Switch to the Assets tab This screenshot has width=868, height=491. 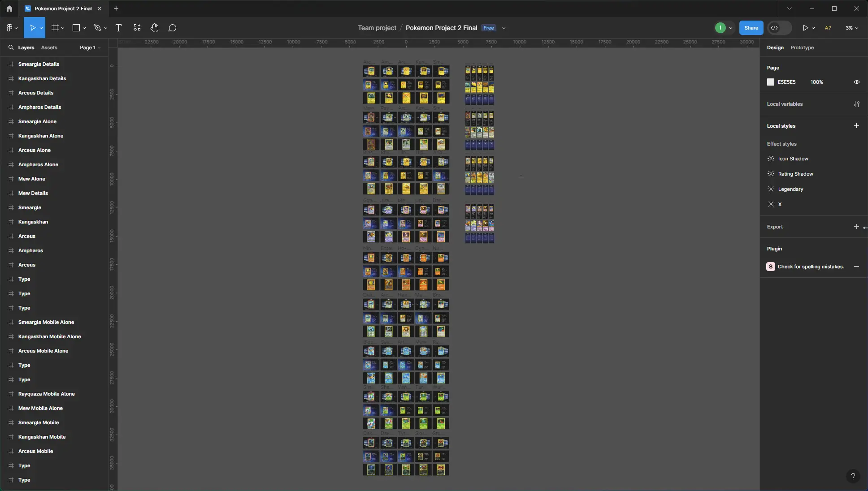click(49, 47)
